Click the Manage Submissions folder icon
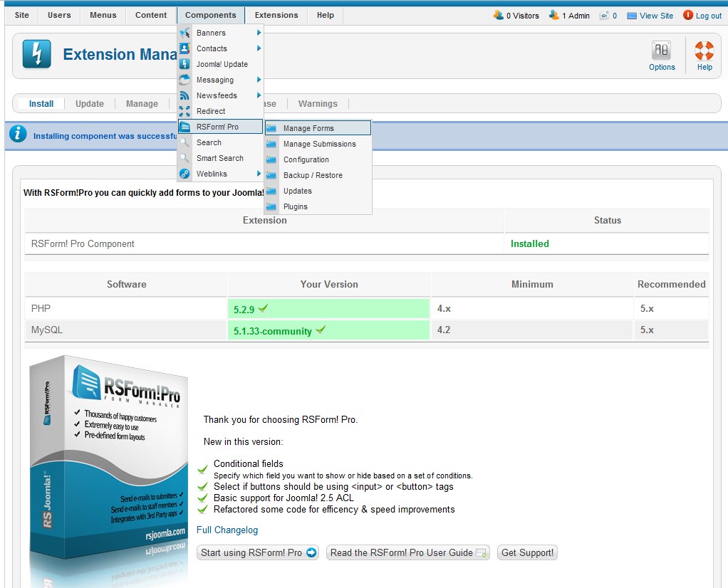 271,144
